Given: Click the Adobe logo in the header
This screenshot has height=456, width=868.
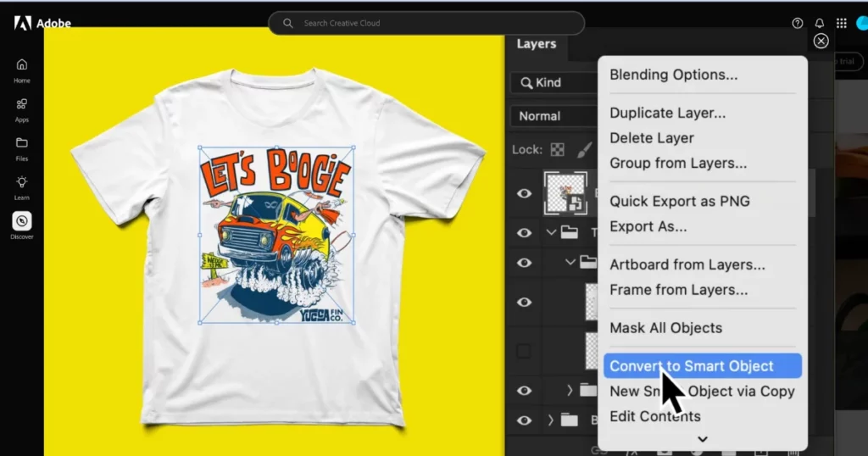Looking at the screenshot, I should pos(42,23).
